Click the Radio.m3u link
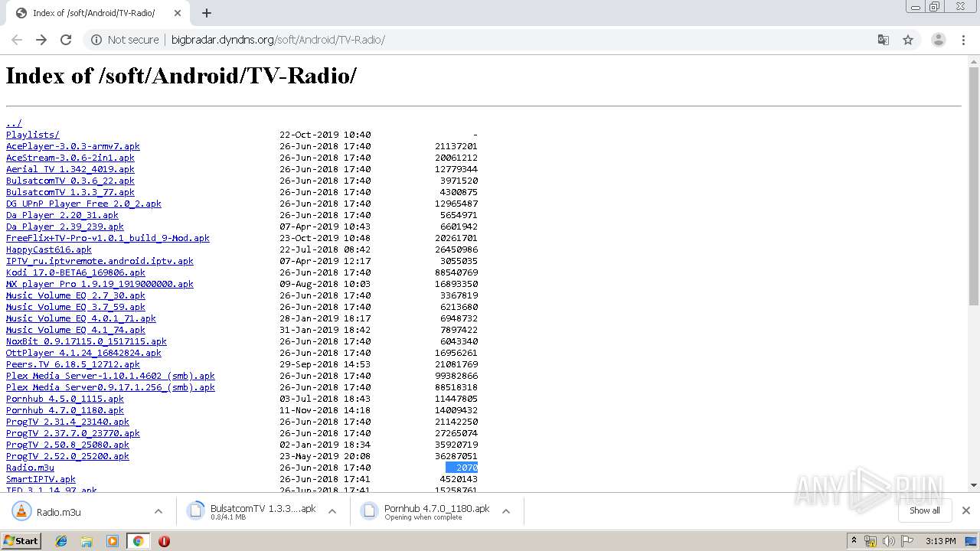980x551 pixels. (x=30, y=468)
